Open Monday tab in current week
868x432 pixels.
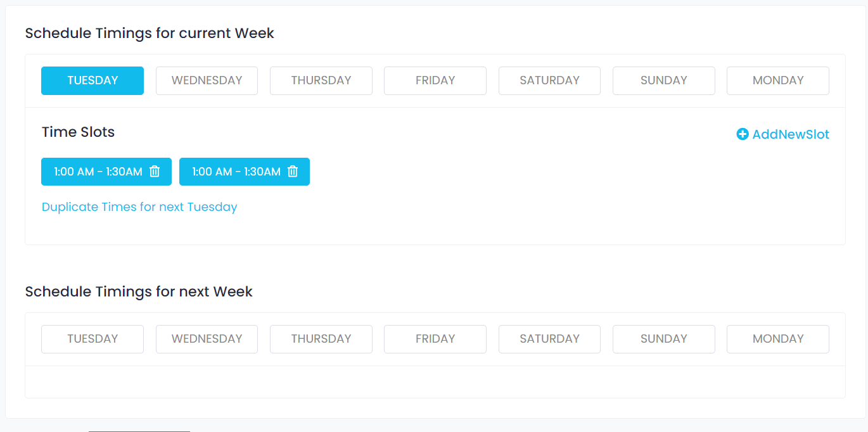778,80
